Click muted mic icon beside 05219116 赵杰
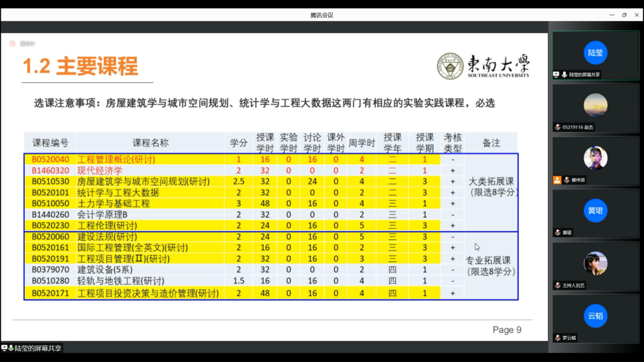 click(x=557, y=127)
